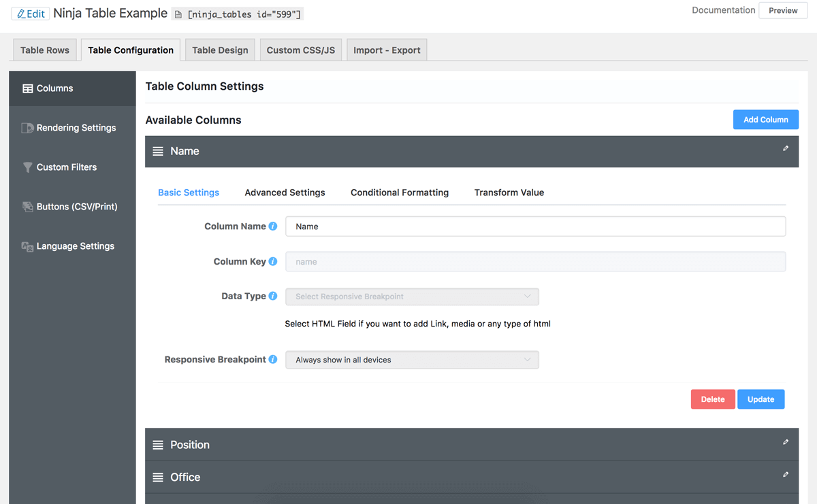The width and height of the screenshot is (817, 504).
Task: Switch to the Table Design tab
Action: (x=220, y=50)
